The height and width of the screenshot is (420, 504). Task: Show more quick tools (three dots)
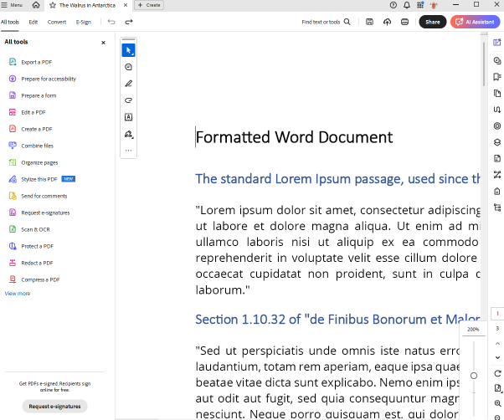point(128,150)
